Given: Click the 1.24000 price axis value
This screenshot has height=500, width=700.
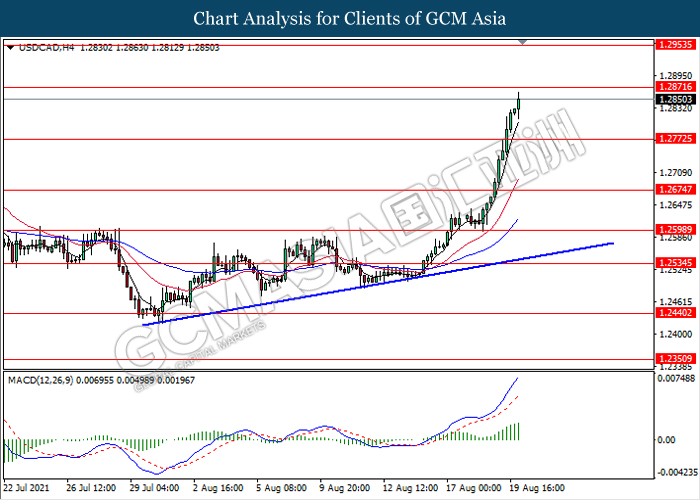Looking at the screenshot, I should (676, 334).
